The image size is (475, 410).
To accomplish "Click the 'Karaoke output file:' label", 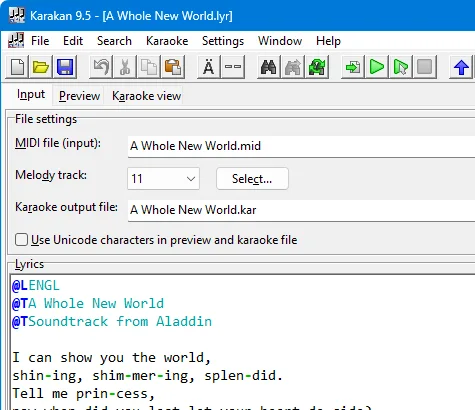I will (x=66, y=207).
